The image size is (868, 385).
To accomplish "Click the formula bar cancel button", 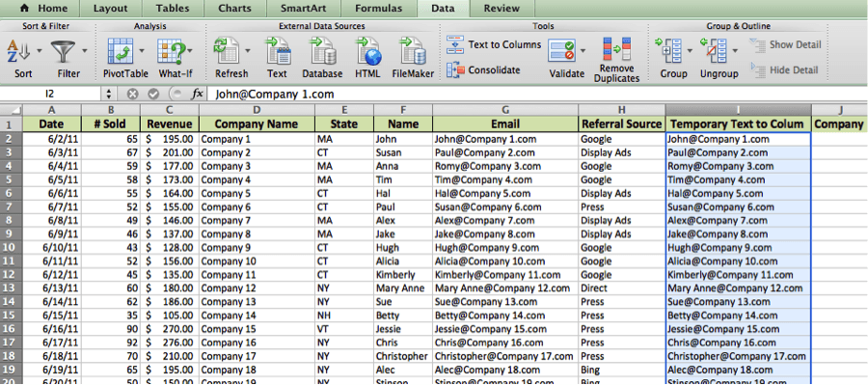I will [x=132, y=95].
